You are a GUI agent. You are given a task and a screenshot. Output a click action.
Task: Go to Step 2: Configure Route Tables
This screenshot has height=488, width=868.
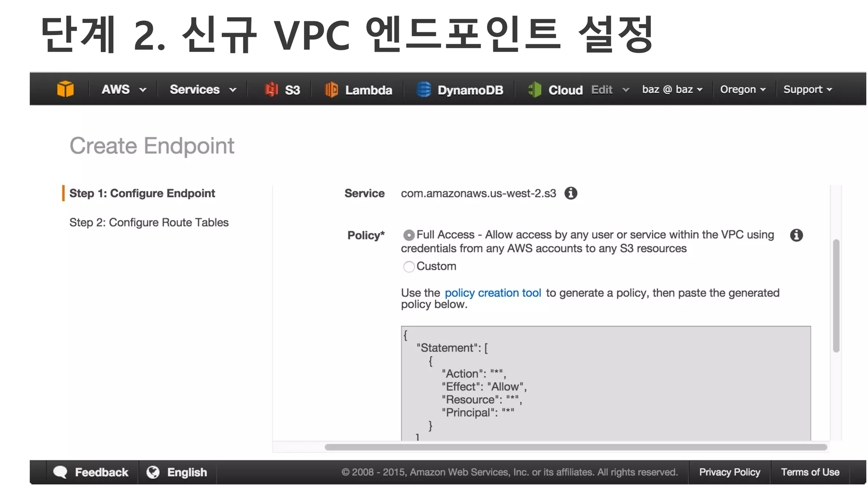(x=149, y=222)
